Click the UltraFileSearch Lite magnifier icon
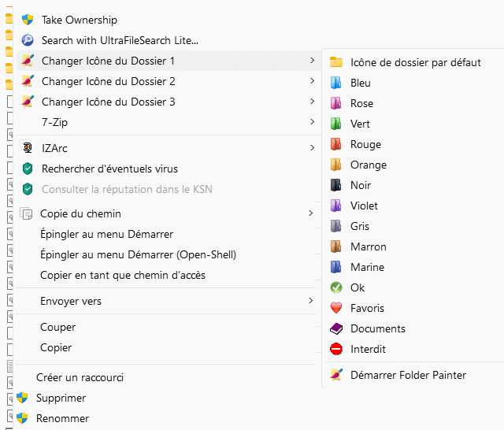The width and height of the screenshot is (504, 430). click(28, 40)
